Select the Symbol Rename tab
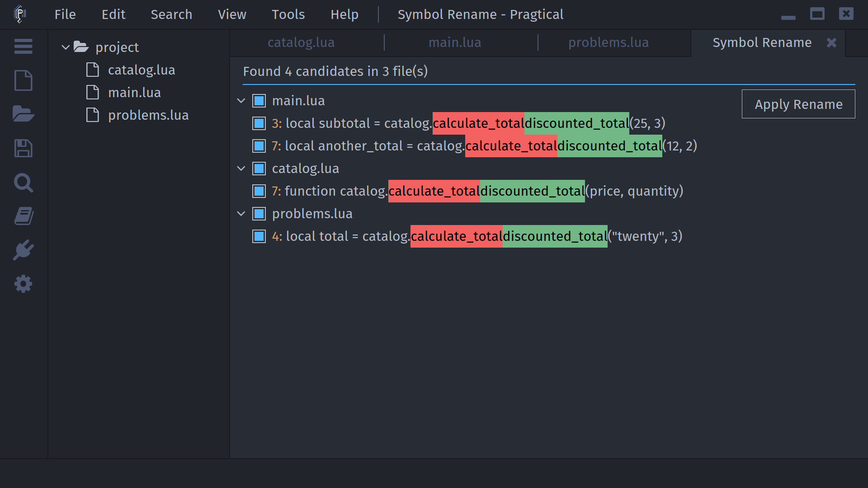868x488 pixels. click(762, 42)
